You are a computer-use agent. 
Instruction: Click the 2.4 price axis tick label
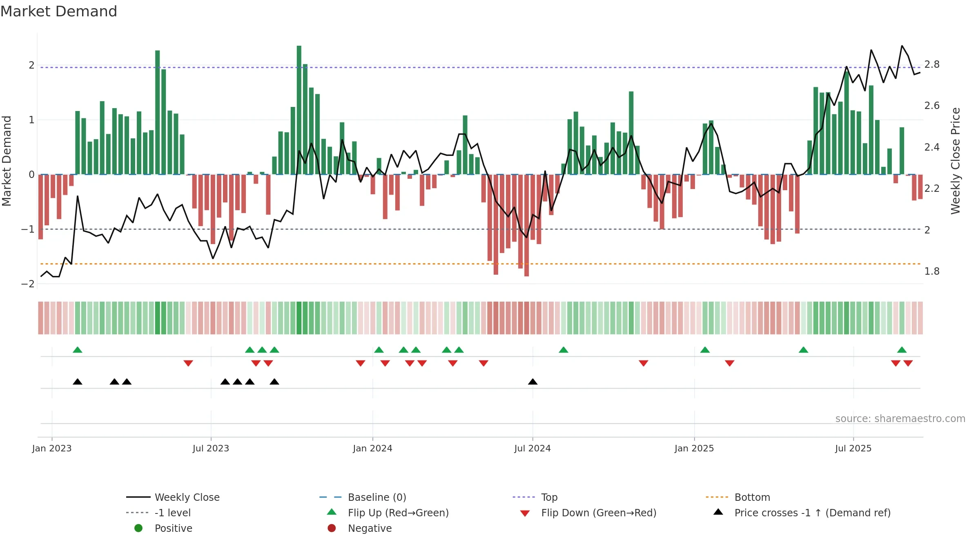(x=932, y=147)
